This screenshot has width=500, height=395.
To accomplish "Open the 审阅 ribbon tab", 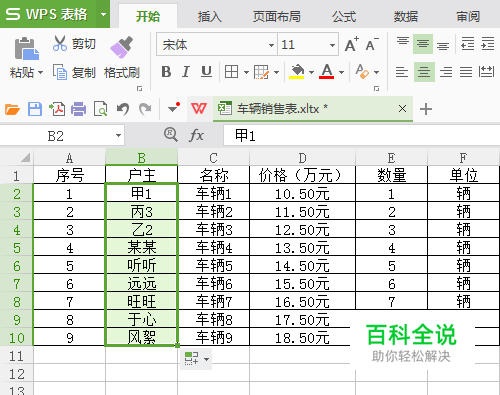I will (x=468, y=16).
